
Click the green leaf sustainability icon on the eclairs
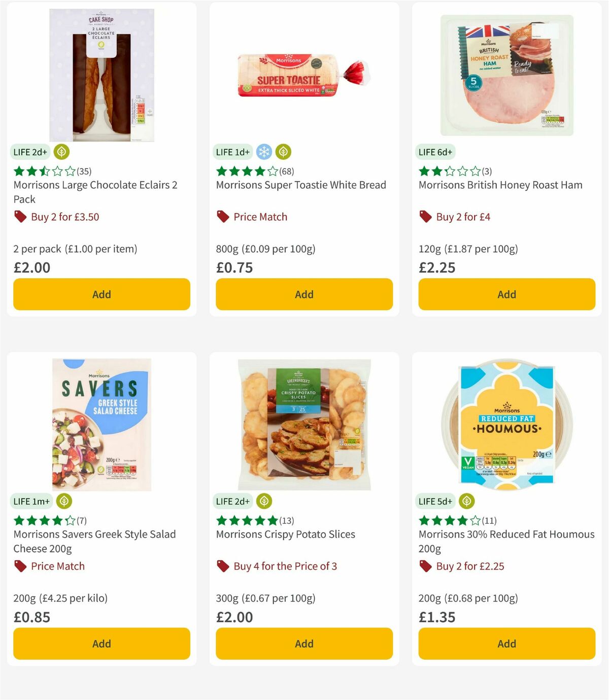tap(62, 151)
